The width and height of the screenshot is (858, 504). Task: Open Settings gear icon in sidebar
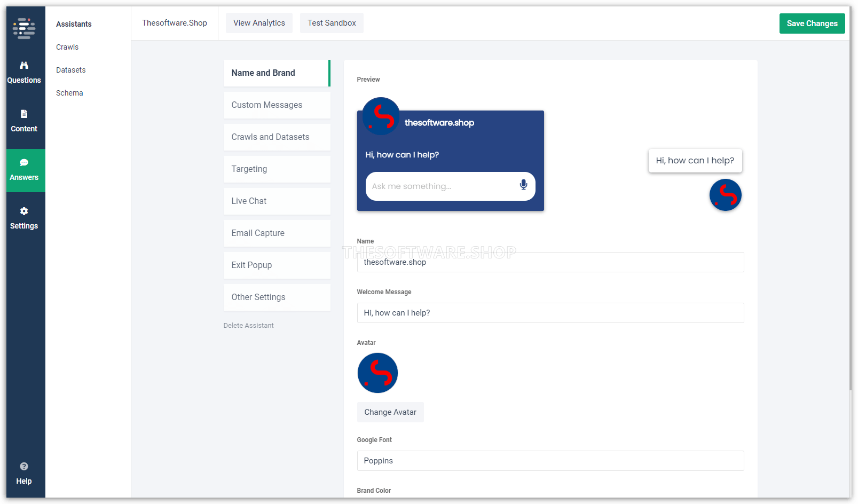pos(24,211)
